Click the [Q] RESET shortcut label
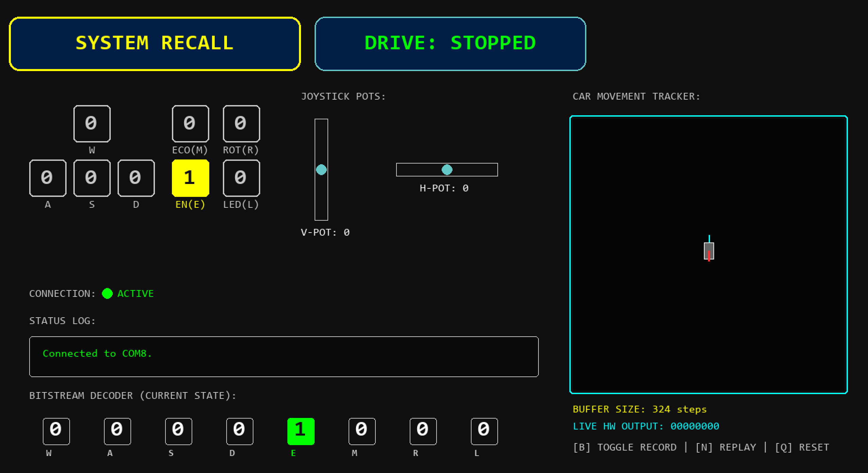The image size is (868, 473). click(x=802, y=447)
